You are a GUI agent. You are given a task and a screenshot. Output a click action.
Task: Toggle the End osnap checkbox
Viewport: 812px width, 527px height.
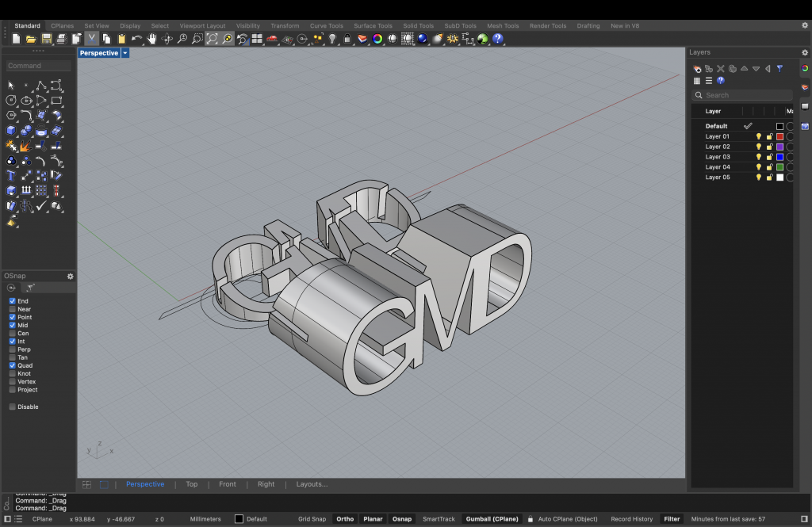(13, 301)
